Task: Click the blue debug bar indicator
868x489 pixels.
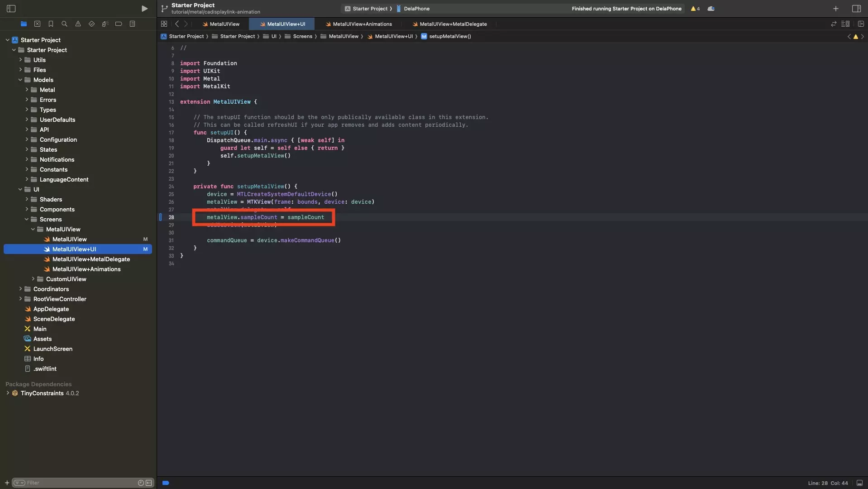Action: 166,483
